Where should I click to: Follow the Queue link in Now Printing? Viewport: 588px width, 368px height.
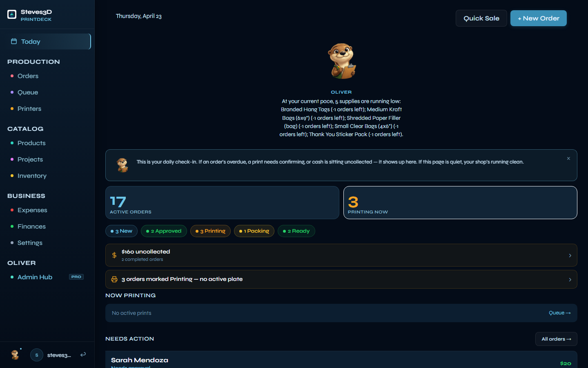pyautogui.click(x=559, y=313)
